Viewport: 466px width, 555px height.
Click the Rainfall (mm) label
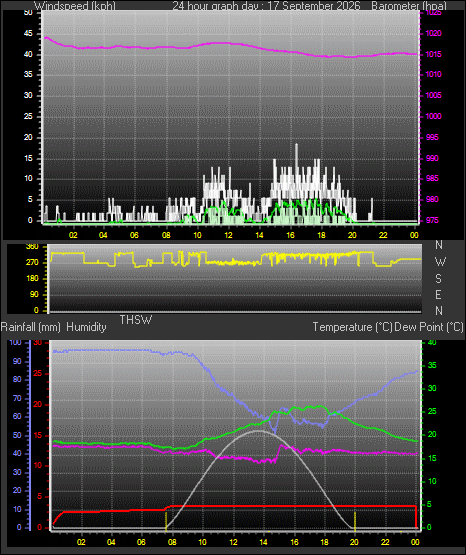(x=30, y=327)
